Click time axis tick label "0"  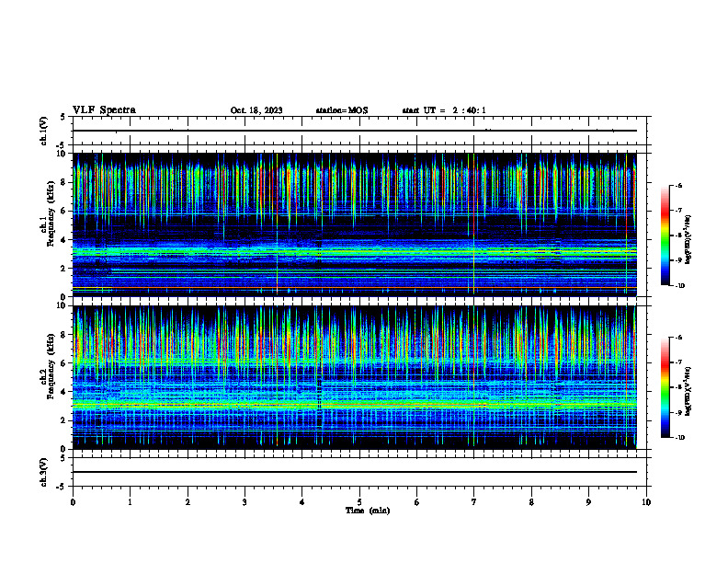pyautogui.click(x=73, y=502)
